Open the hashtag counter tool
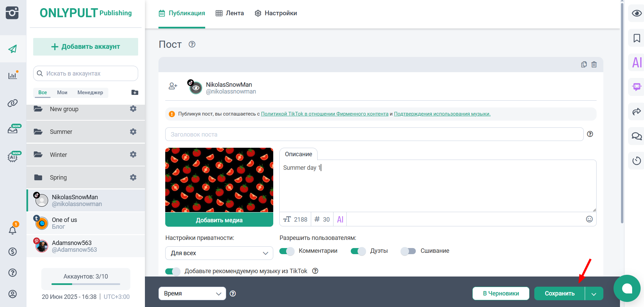Viewport: 644px width, 307px height. coord(322,220)
